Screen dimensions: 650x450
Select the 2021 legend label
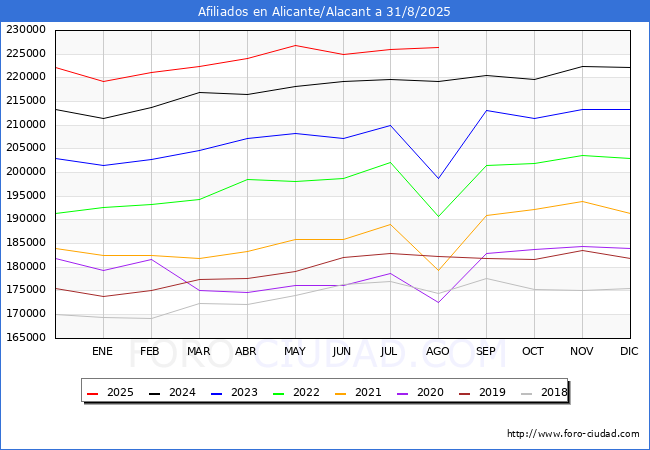368,392
